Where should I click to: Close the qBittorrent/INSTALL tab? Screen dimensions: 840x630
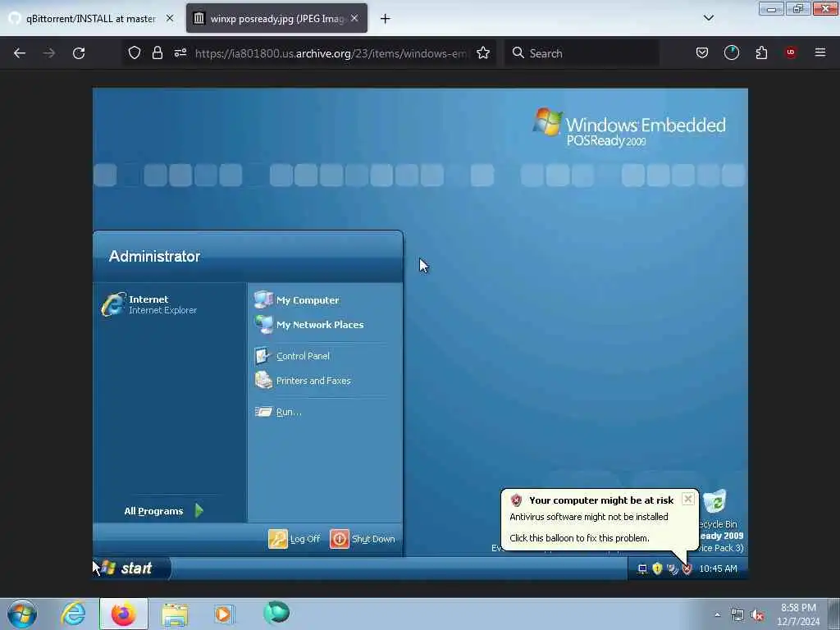click(x=170, y=18)
